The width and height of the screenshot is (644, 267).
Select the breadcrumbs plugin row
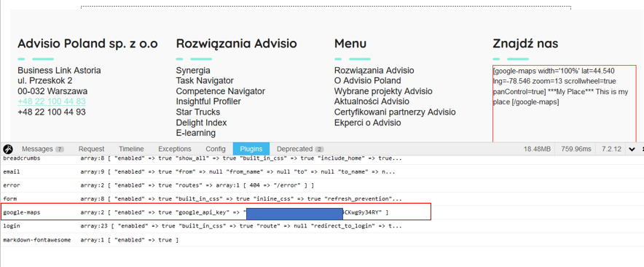(322, 159)
